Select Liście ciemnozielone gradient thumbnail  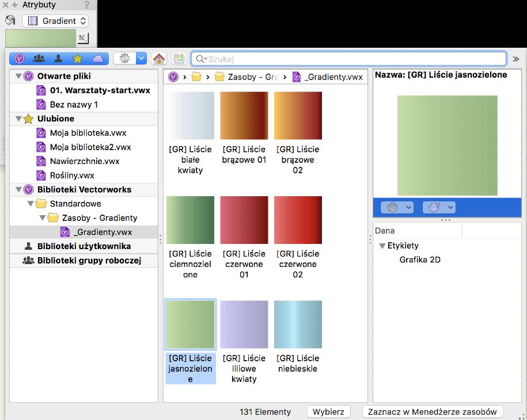(190, 220)
